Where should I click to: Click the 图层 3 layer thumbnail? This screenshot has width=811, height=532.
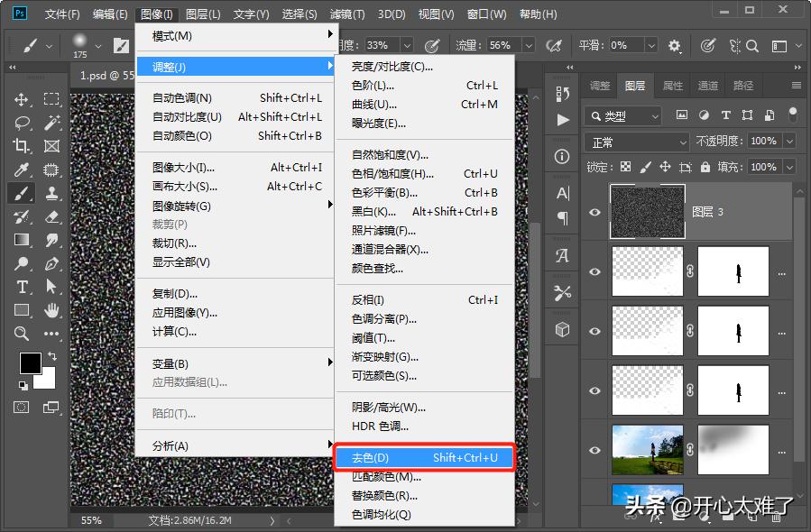pyautogui.click(x=647, y=211)
